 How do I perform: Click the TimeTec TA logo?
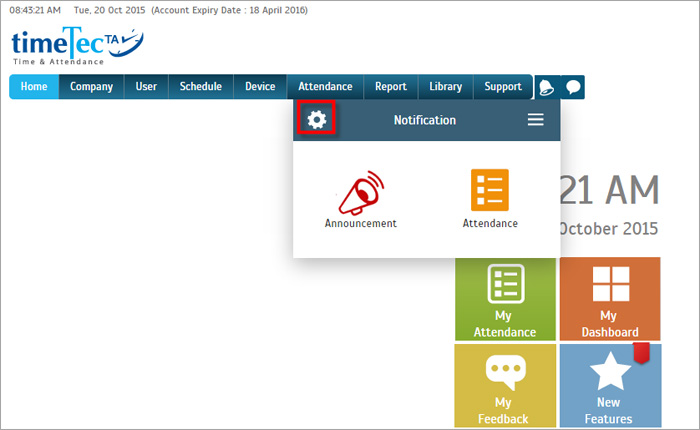click(x=77, y=46)
